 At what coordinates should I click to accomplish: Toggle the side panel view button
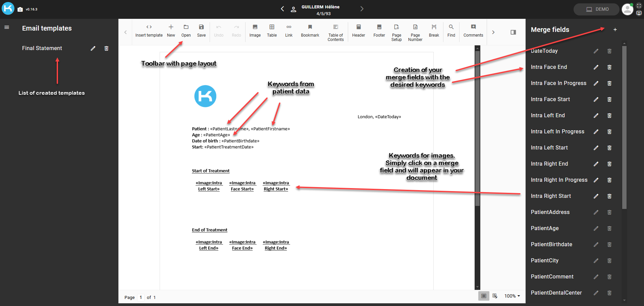pos(513,32)
